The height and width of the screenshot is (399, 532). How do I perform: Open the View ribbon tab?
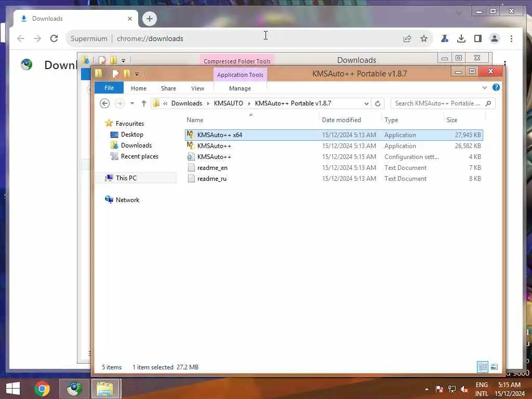click(197, 88)
